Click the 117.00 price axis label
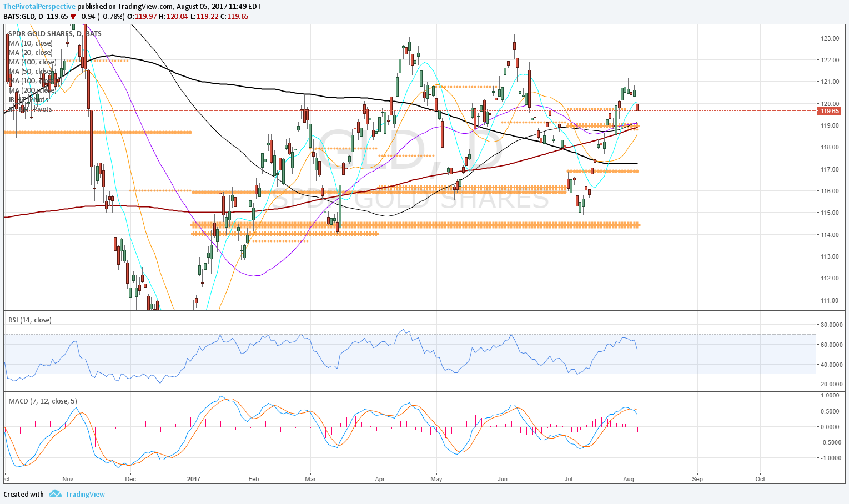 pos(830,169)
